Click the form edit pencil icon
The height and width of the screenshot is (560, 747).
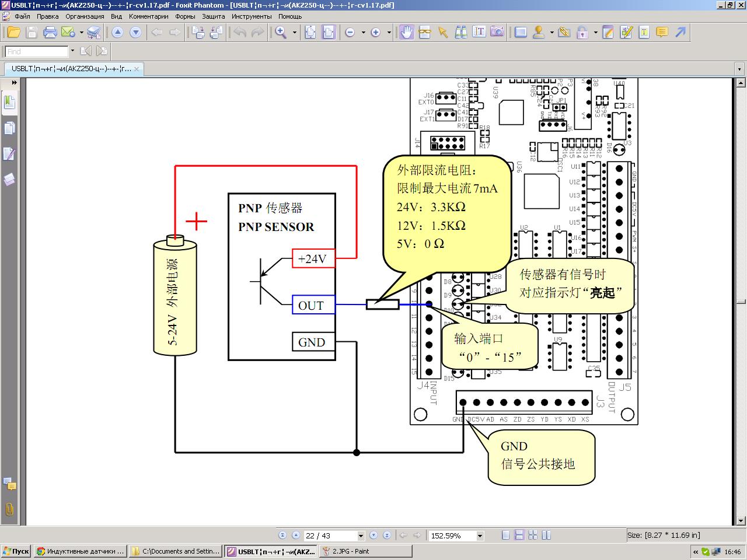[626, 32]
